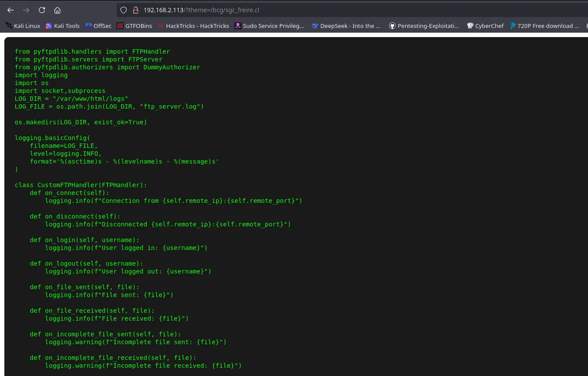This screenshot has height=376, width=588.
Task: Open the Sudo Service Privileg... bookmark
Action: coord(269,26)
